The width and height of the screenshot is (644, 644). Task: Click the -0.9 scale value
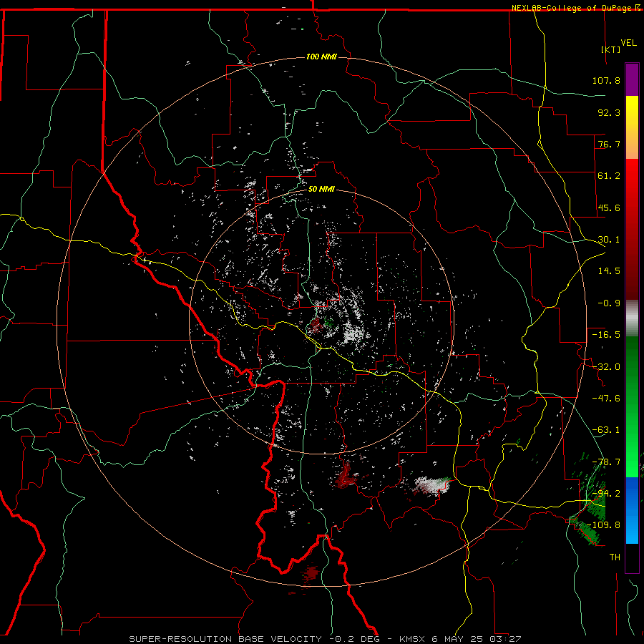tap(609, 303)
